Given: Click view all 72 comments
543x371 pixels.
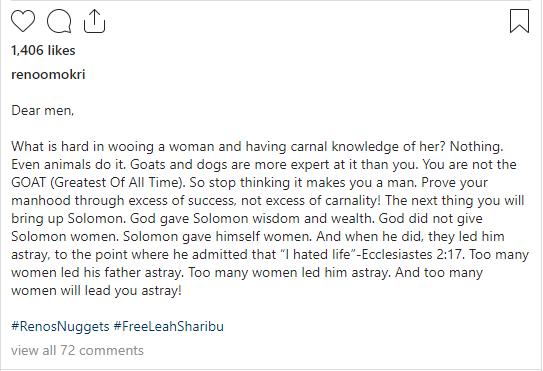Looking at the screenshot, I should click(77, 350).
